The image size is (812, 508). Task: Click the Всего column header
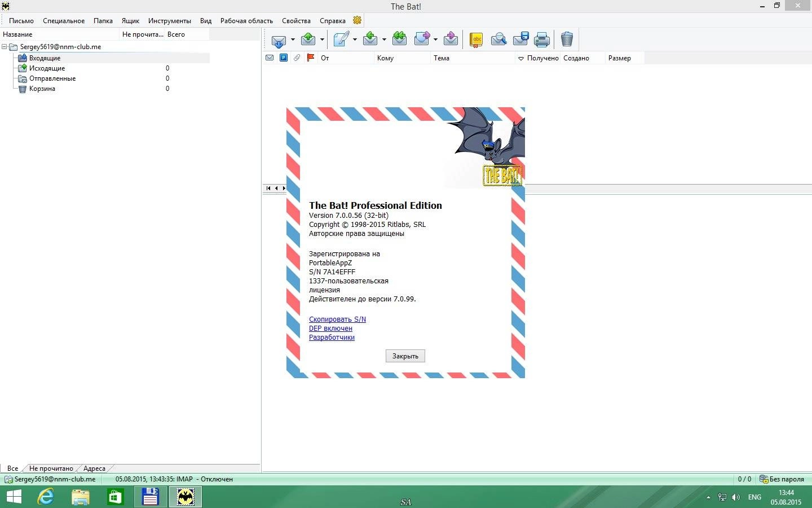(x=187, y=34)
